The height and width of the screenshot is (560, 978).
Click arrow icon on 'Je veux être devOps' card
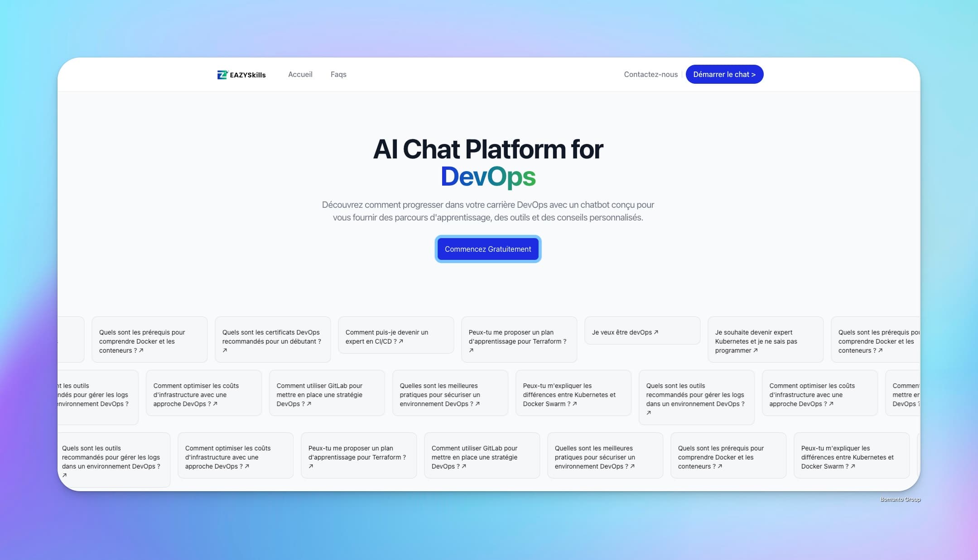pyautogui.click(x=656, y=332)
